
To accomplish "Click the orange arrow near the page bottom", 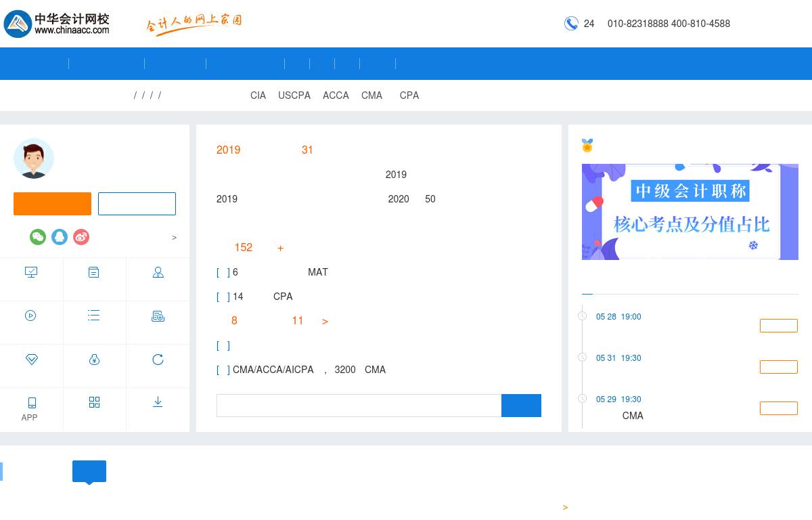I will click(566, 507).
